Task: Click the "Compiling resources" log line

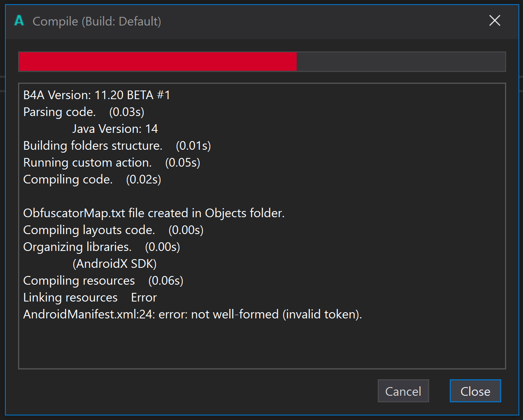Action: pos(103,281)
